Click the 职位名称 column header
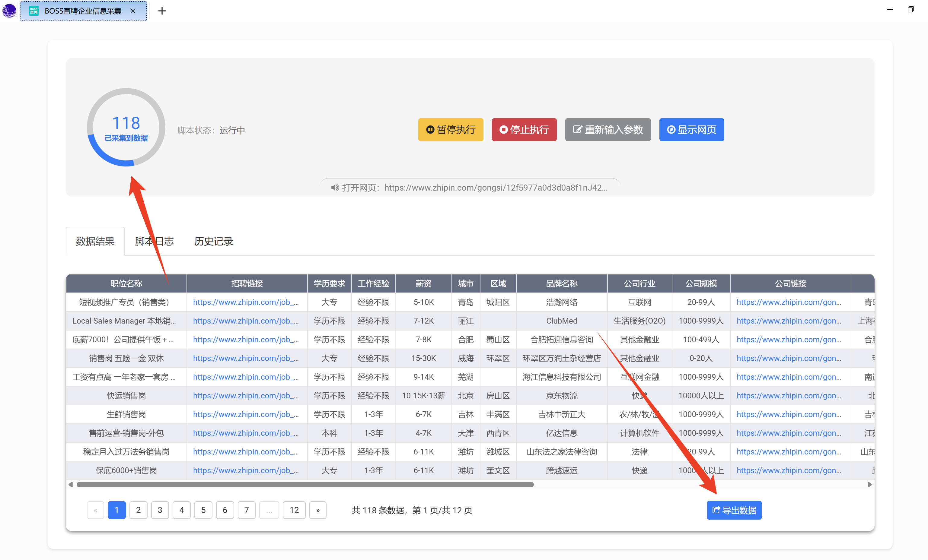 pyautogui.click(x=126, y=284)
